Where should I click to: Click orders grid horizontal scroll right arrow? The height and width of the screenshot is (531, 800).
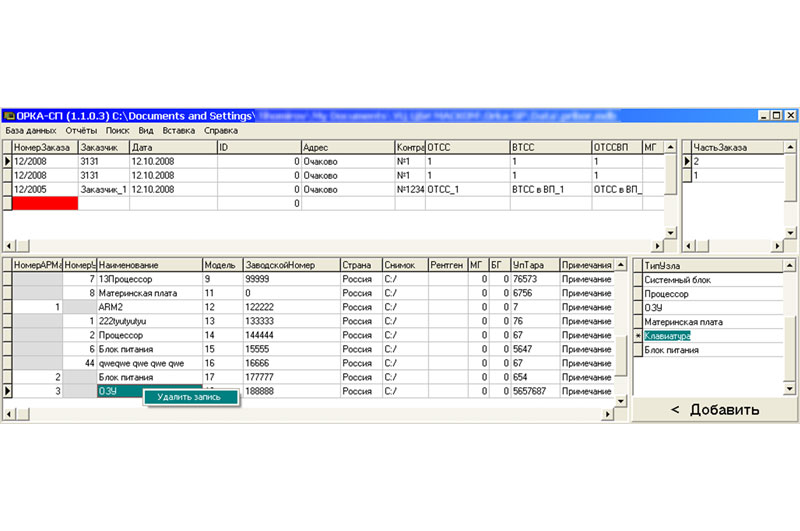(658, 246)
